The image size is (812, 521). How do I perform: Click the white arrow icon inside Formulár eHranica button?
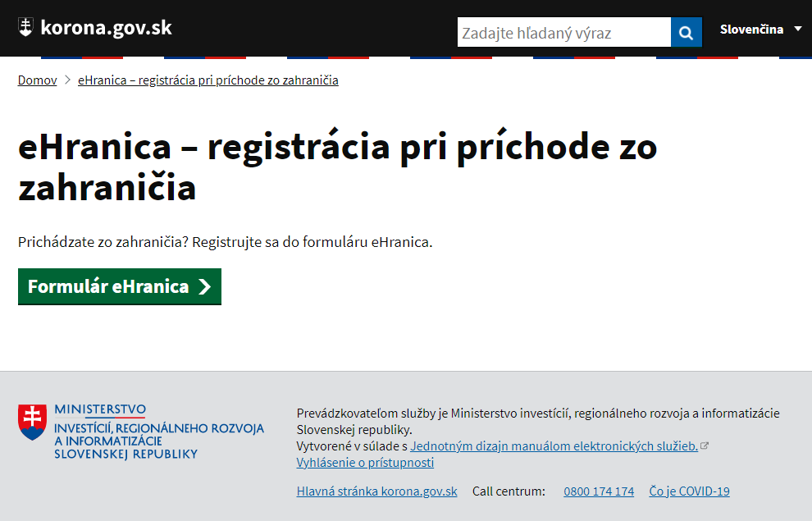[x=205, y=286]
